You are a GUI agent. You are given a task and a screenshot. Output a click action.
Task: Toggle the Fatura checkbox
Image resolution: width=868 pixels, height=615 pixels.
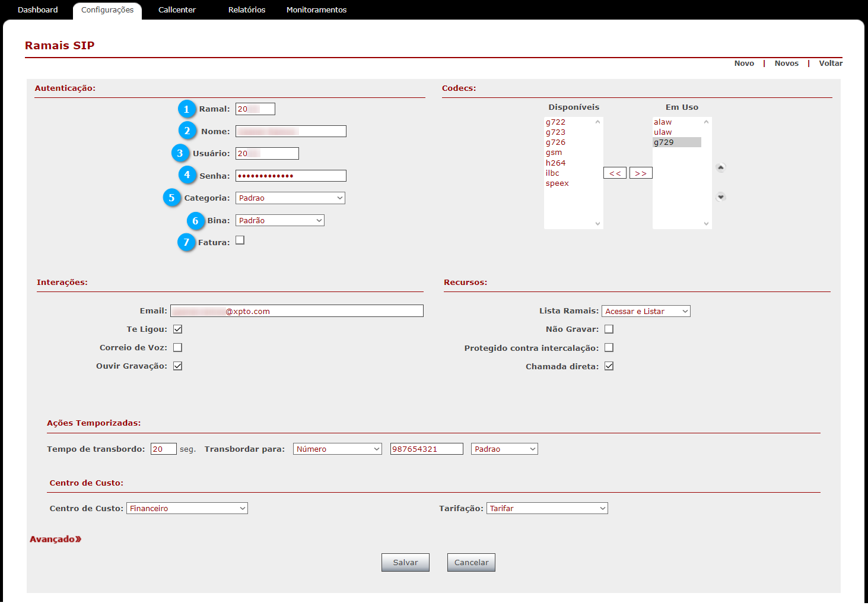tap(240, 240)
